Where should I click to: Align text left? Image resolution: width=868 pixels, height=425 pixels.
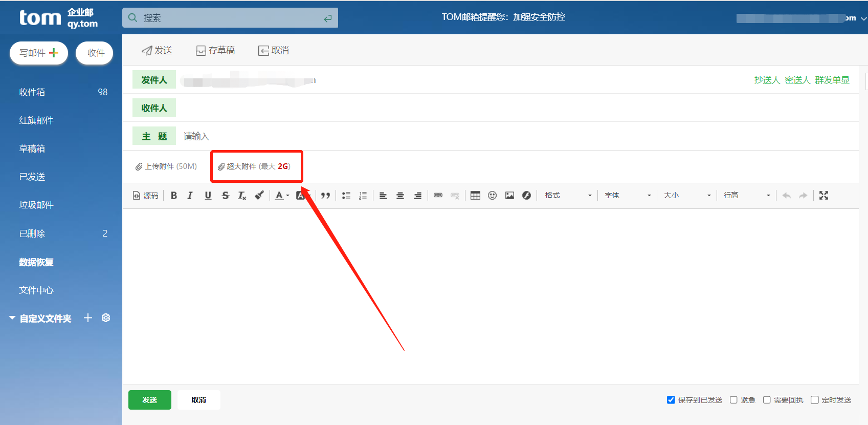tap(383, 195)
